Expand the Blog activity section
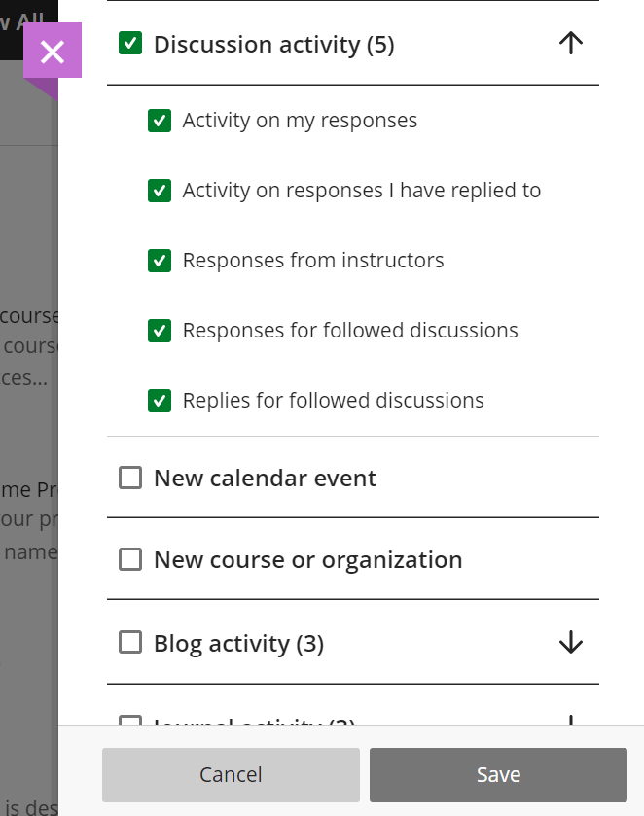 (x=571, y=643)
